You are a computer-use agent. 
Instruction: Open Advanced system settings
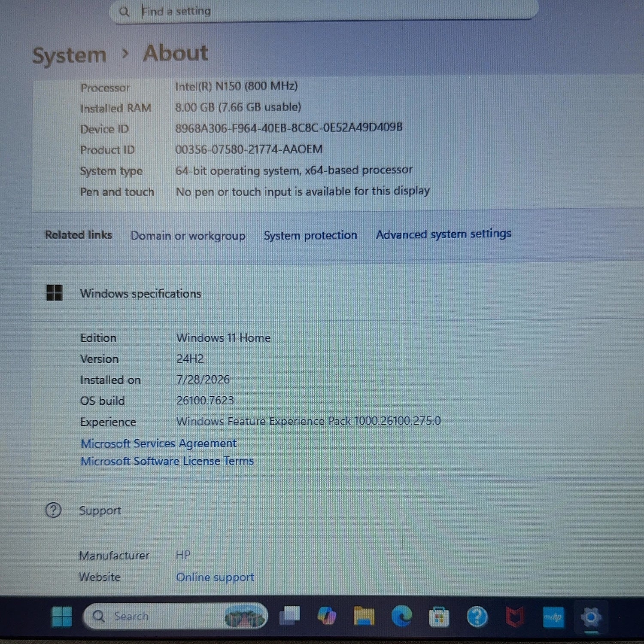point(444,234)
